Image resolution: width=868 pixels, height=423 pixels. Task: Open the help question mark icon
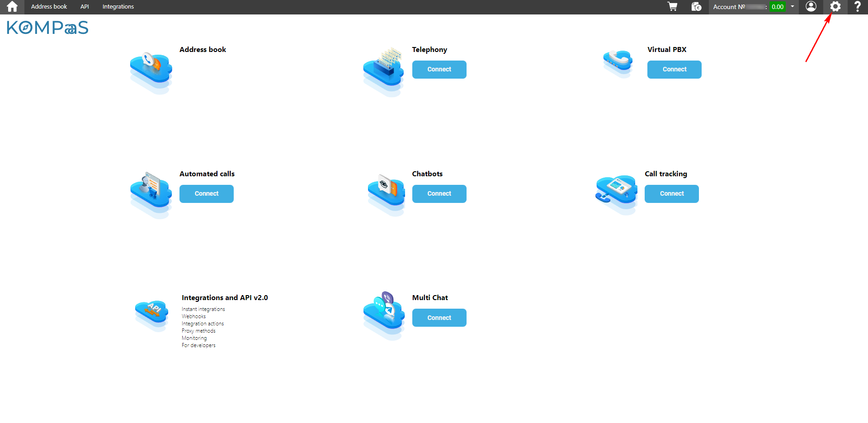pos(857,6)
